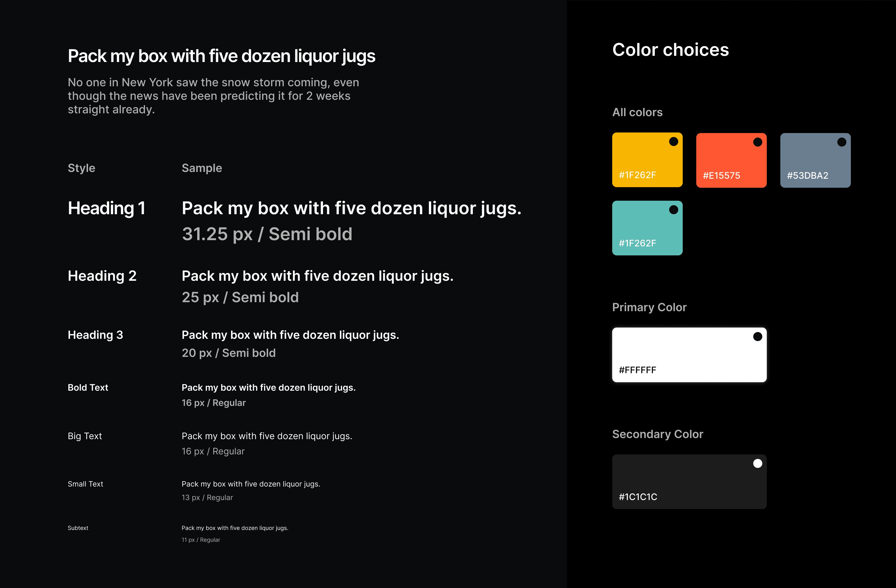Click the 'Small Text' style label
896x588 pixels.
85,484
